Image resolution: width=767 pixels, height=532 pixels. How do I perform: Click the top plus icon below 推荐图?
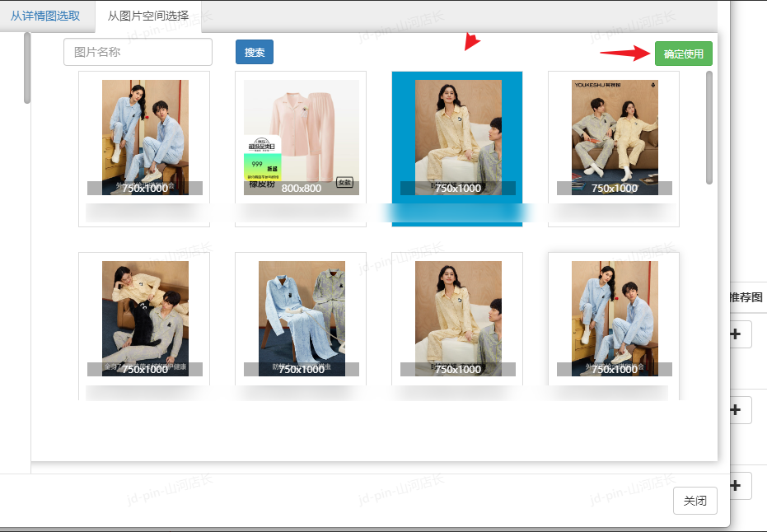click(x=737, y=335)
